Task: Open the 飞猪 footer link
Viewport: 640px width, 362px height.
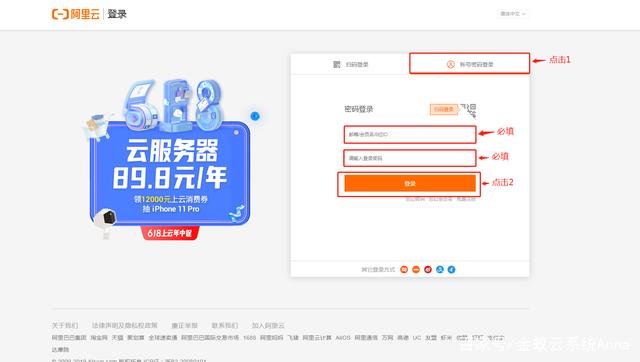Action: tap(293, 338)
